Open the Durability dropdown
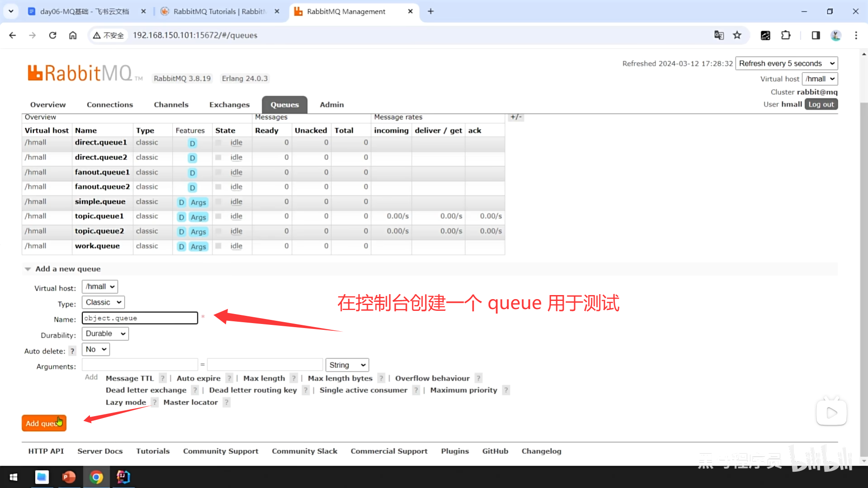 [105, 333]
